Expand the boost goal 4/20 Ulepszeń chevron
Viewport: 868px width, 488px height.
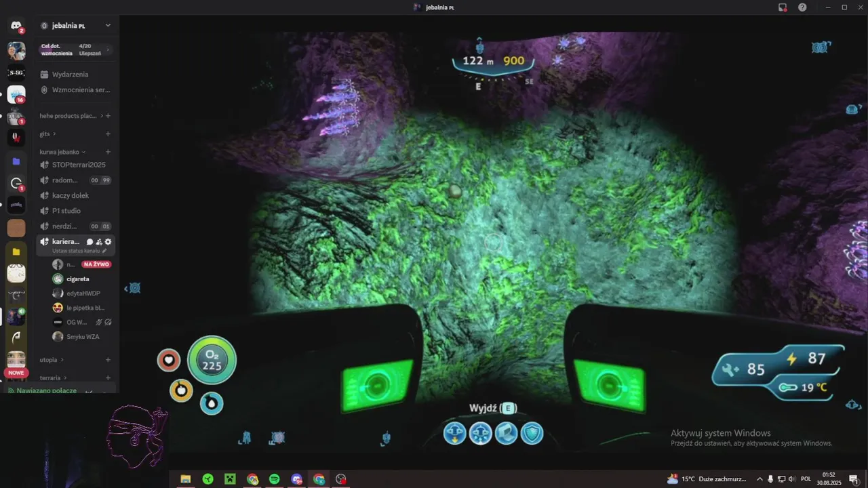pyautogui.click(x=108, y=49)
